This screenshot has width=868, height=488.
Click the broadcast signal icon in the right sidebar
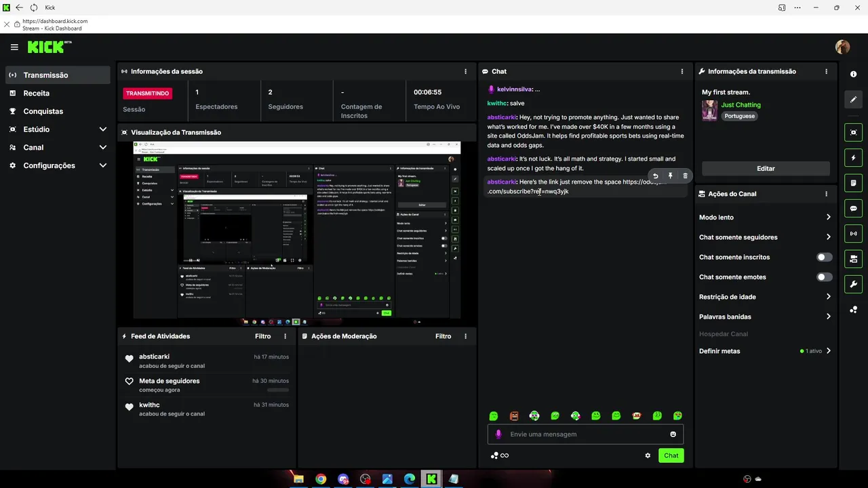click(853, 234)
